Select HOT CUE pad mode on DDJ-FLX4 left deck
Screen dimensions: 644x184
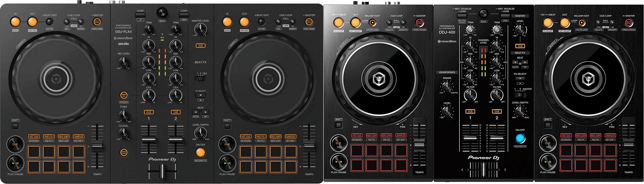[34, 136]
